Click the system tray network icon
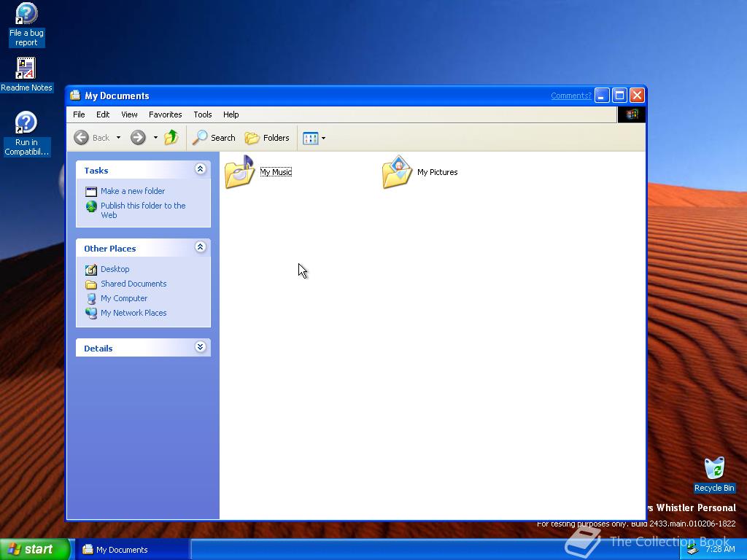The height and width of the screenshot is (560, 747). coord(693,550)
